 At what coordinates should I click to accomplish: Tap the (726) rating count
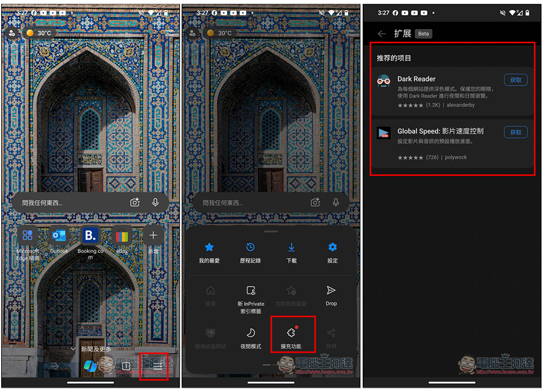[x=432, y=157]
